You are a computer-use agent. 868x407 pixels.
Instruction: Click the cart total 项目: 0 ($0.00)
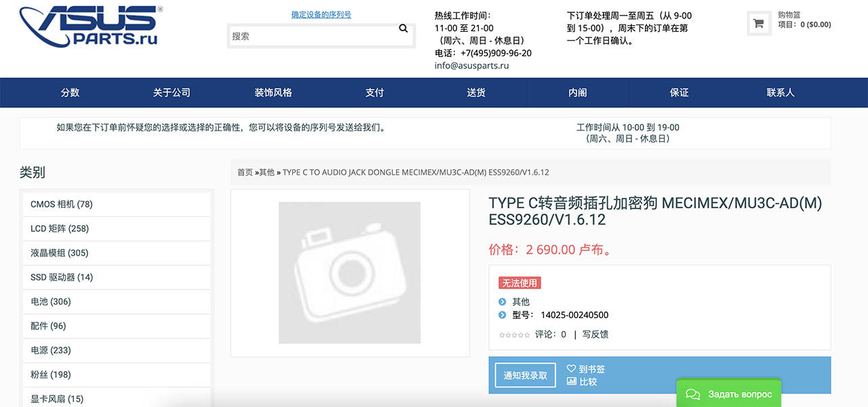(x=804, y=24)
